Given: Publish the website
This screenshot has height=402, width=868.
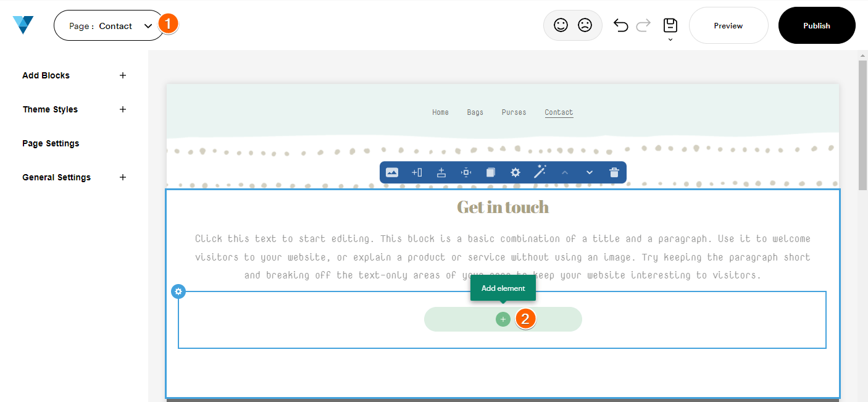Looking at the screenshot, I should click(x=816, y=25).
